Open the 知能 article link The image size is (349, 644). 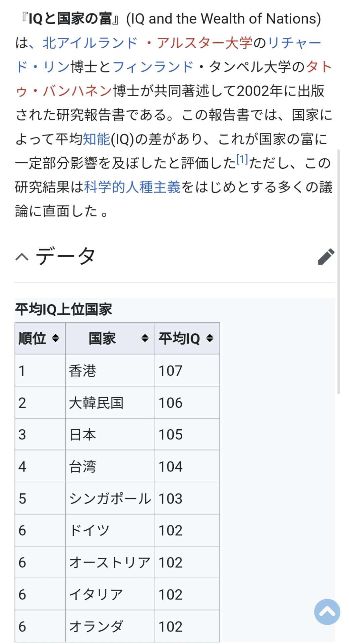tap(96, 139)
